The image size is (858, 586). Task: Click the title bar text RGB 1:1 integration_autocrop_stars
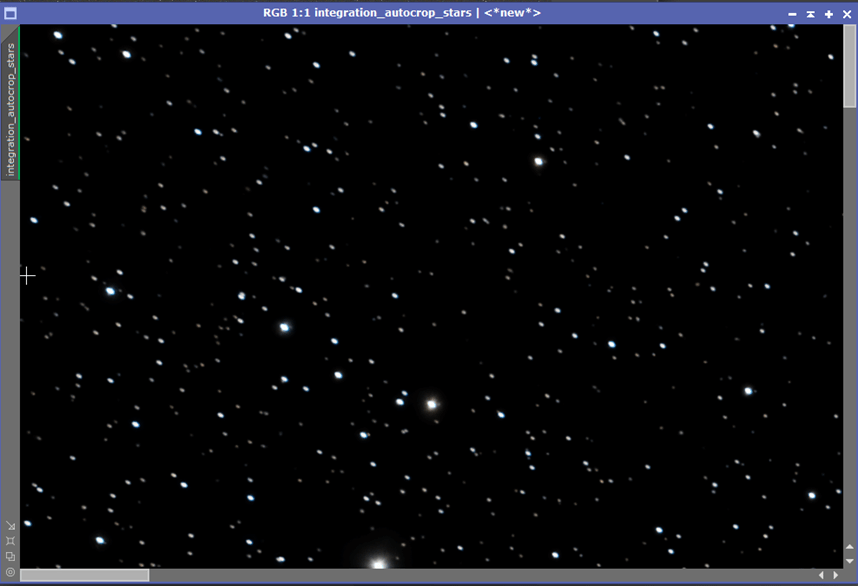(367, 13)
